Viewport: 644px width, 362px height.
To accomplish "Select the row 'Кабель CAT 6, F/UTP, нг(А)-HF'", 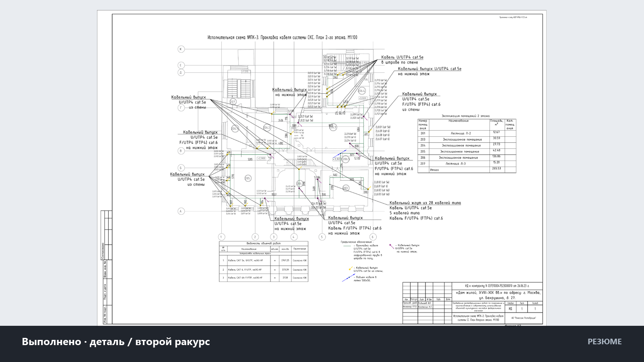I will 264,270.
